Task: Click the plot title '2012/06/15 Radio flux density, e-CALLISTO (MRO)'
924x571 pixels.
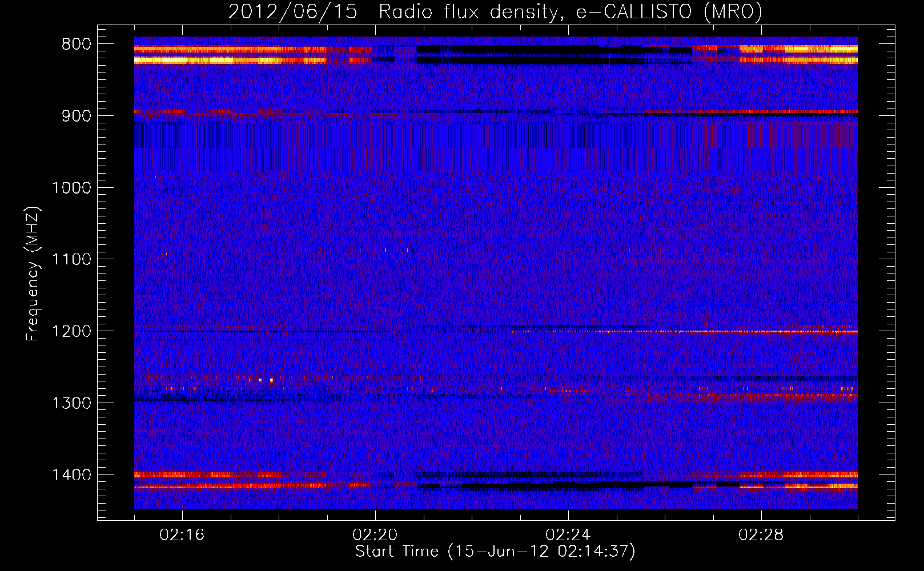Action: 495,11
